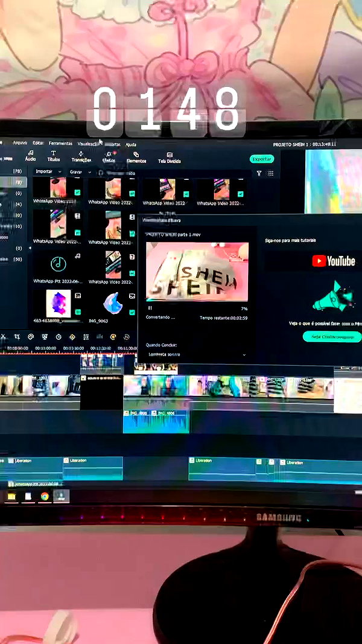
Task: Select the IMG audio waveform clip on timeline
Action: 156,421
